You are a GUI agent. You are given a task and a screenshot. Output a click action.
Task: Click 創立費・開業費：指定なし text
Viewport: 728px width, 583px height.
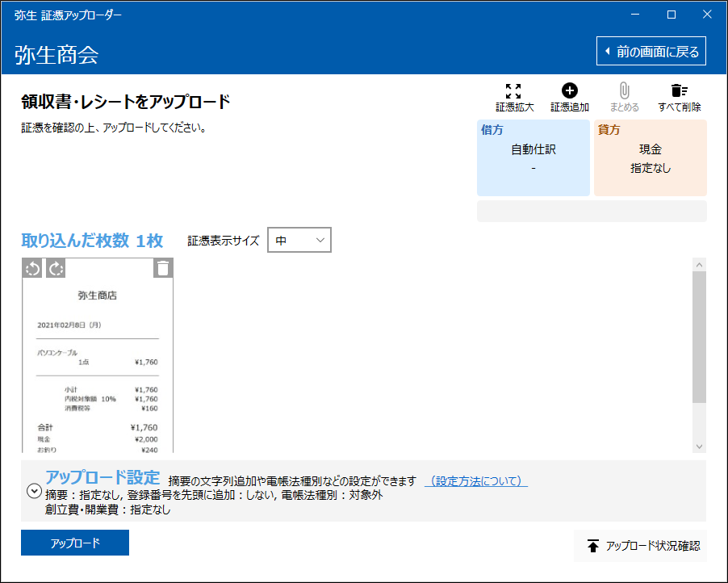coord(107,510)
